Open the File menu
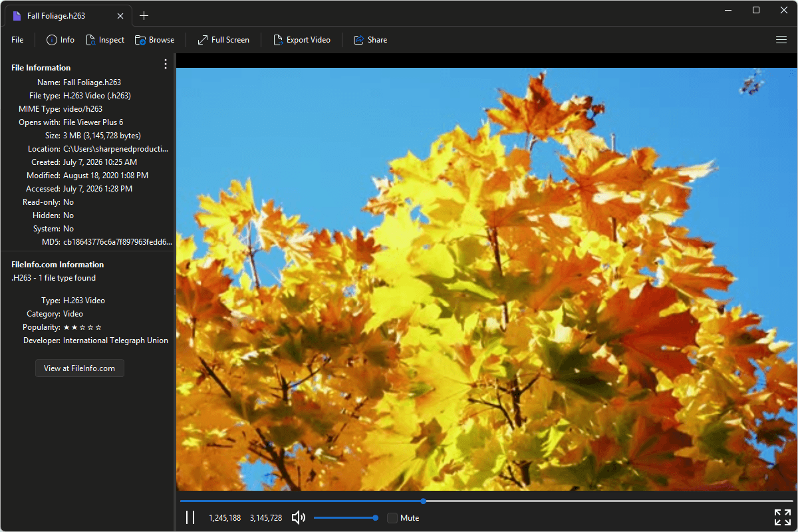Screen dimensions: 798x532 (x=17, y=40)
